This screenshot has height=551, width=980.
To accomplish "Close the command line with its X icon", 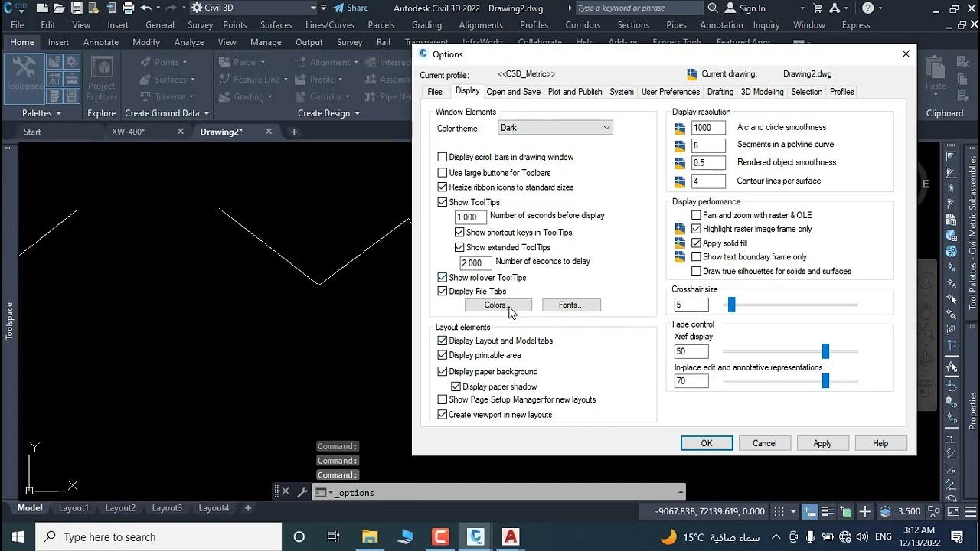I will (286, 492).
